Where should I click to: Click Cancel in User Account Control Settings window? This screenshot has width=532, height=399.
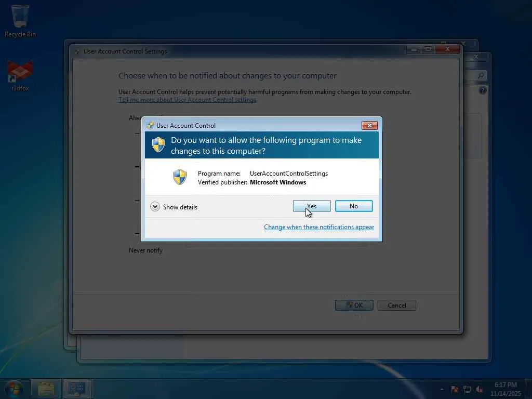[396, 305]
